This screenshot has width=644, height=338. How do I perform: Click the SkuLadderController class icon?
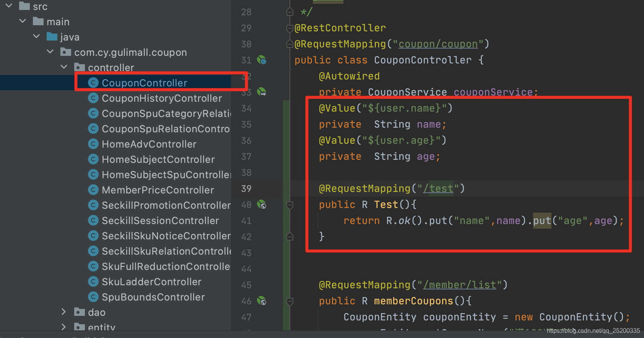(x=93, y=281)
